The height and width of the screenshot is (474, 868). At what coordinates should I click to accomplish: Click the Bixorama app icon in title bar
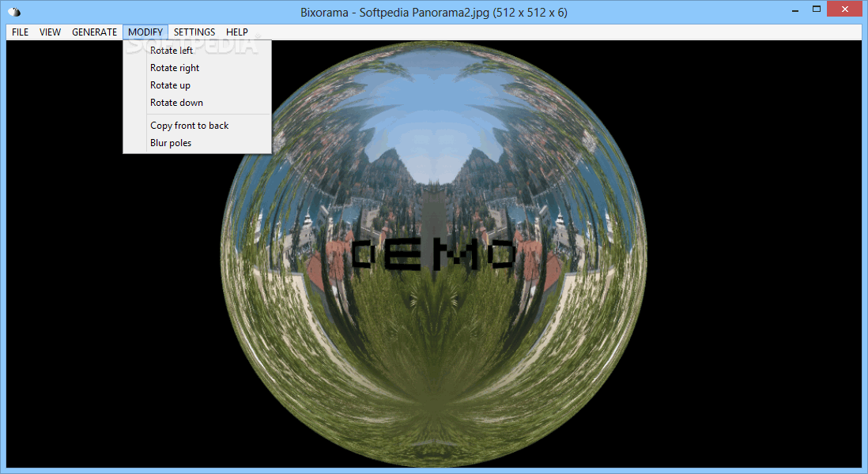click(x=14, y=12)
